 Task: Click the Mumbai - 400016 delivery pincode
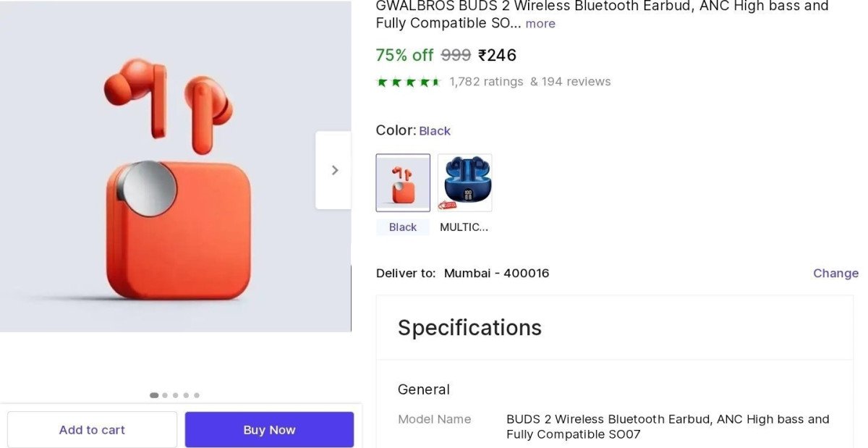pos(496,273)
